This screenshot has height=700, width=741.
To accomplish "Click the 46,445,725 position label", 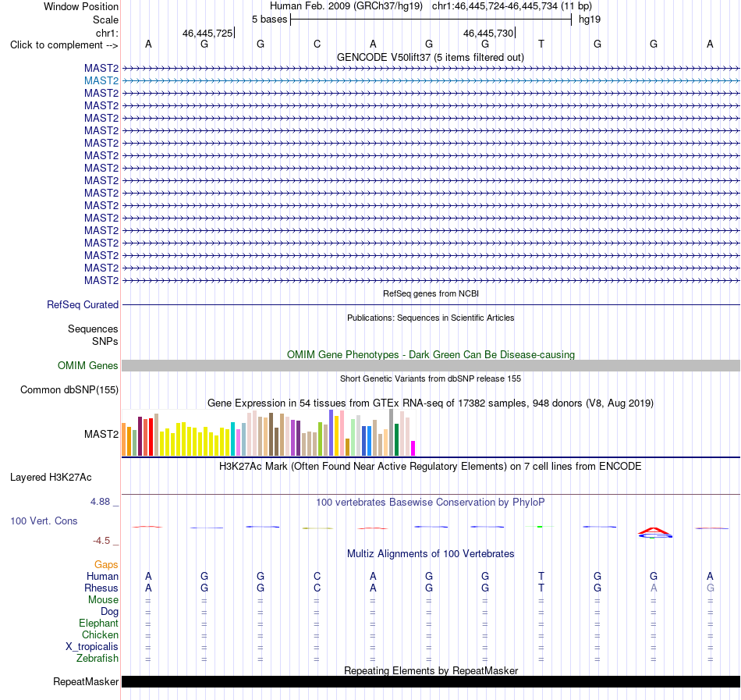I will [207, 33].
